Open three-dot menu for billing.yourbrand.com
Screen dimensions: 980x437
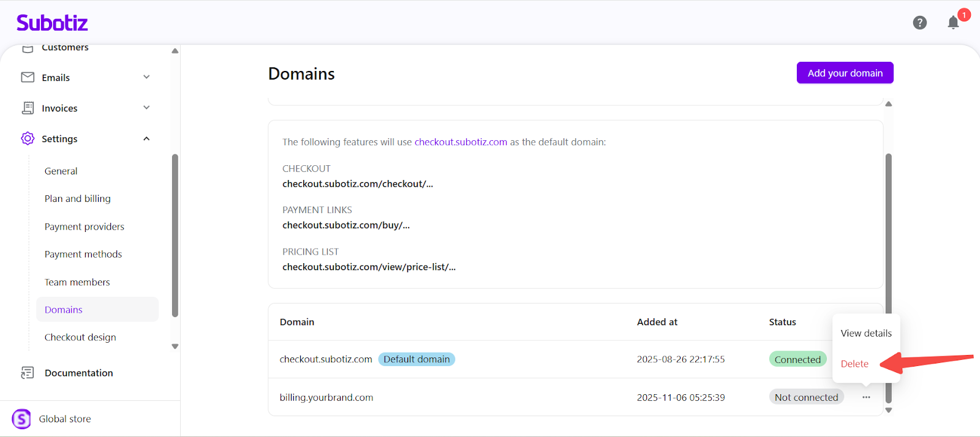(x=866, y=397)
